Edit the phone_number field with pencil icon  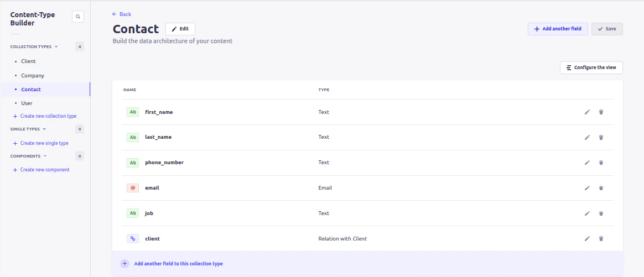[587, 163]
